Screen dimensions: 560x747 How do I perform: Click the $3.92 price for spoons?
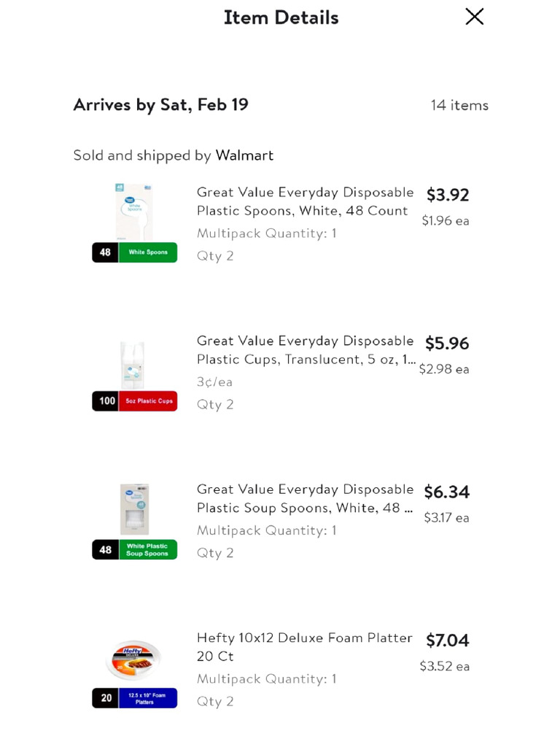point(448,195)
